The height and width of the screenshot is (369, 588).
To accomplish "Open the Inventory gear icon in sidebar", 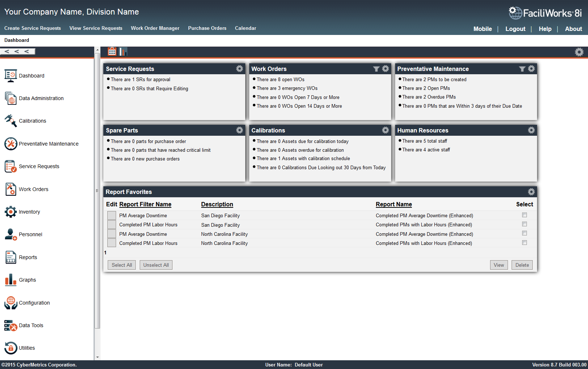I will pos(11,212).
